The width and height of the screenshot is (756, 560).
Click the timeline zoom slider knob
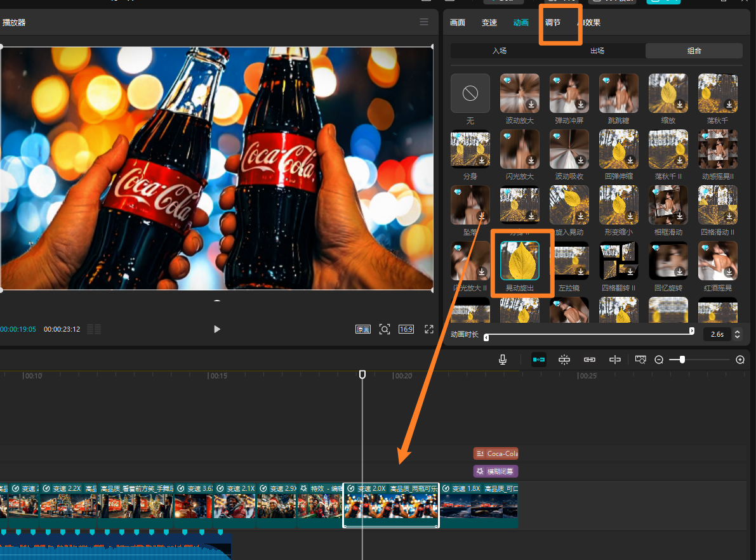click(682, 360)
